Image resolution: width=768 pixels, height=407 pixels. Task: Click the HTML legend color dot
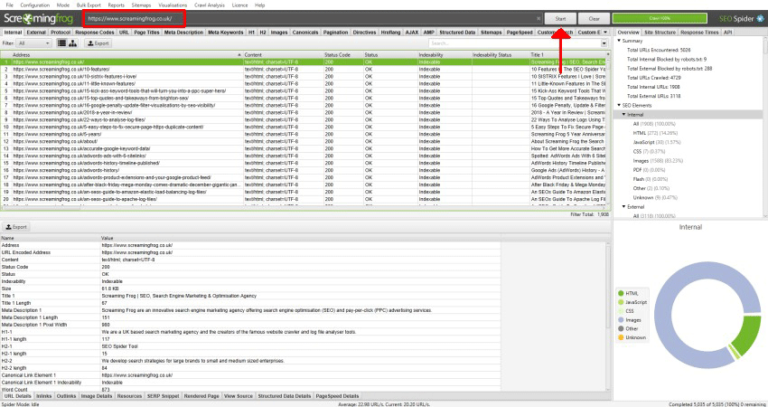coord(621,293)
